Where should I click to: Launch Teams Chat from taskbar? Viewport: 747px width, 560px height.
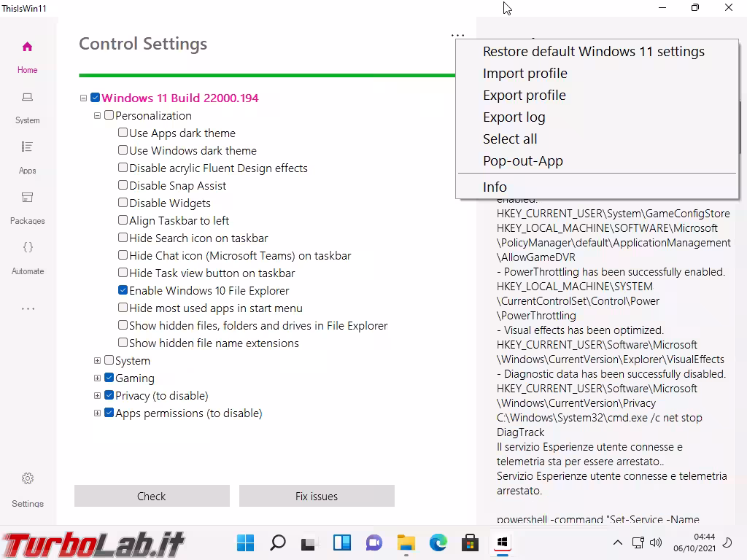tap(374, 542)
